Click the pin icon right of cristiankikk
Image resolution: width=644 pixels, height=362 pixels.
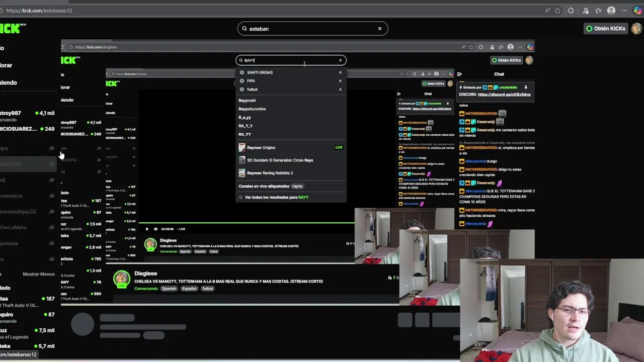tap(526, 87)
